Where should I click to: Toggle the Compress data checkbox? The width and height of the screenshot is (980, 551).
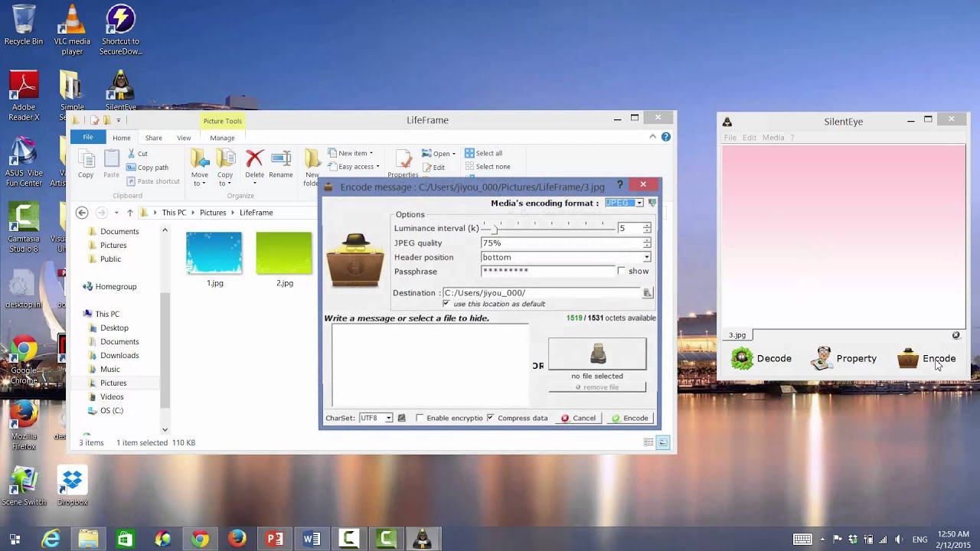[x=490, y=418]
